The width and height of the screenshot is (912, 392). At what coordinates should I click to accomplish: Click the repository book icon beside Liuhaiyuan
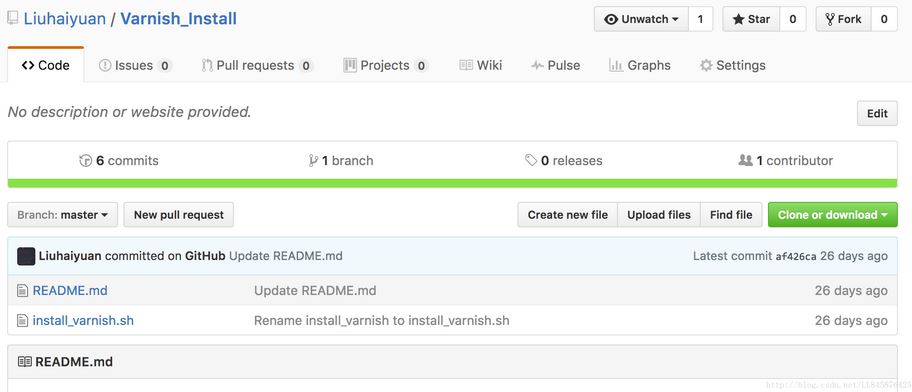[x=13, y=19]
